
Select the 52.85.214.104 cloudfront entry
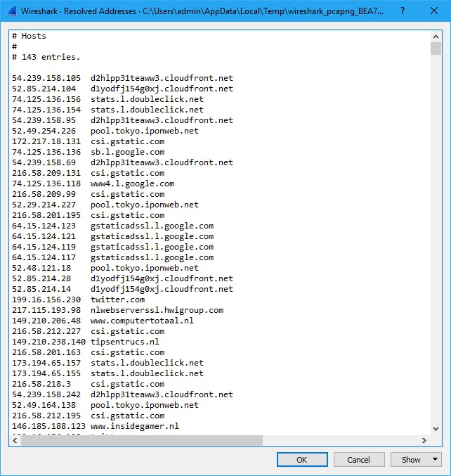tap(122, 89)
